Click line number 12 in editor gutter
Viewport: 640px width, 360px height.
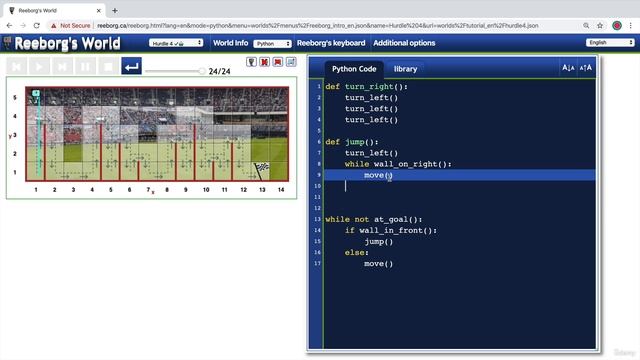coord(317,208)
